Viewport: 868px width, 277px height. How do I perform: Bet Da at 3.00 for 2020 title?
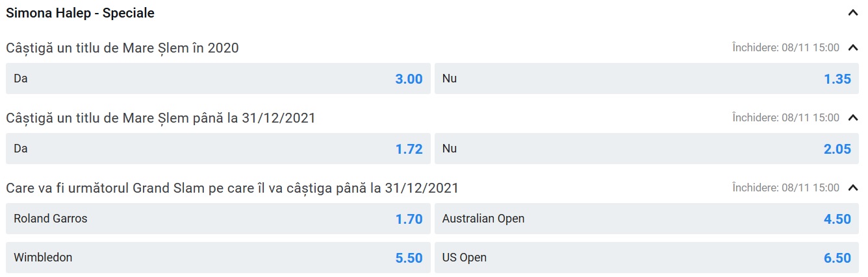(x=218, y=78)
